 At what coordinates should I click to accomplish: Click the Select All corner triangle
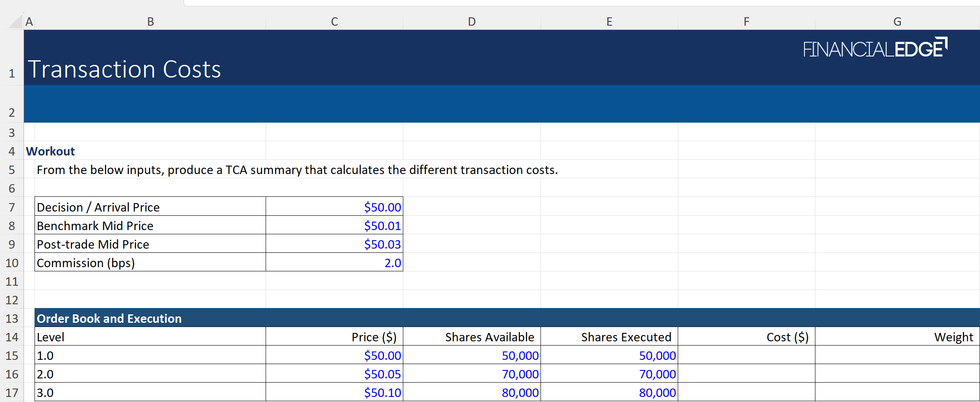[16, 21]
